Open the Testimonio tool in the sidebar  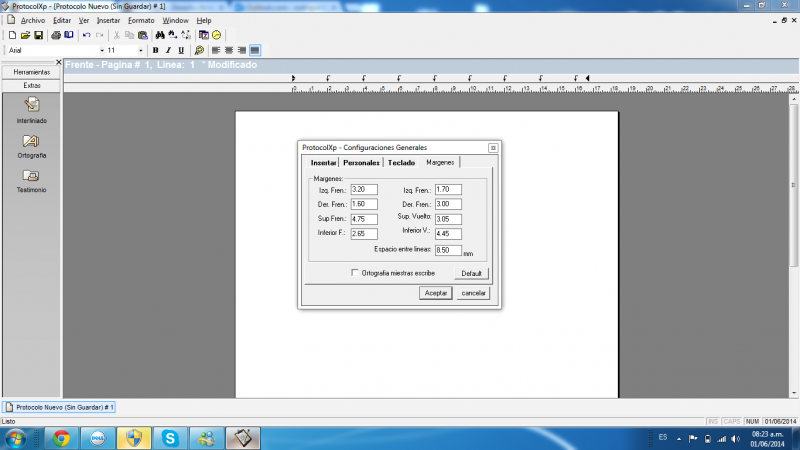pyautogui.click(x=32, y=181)
